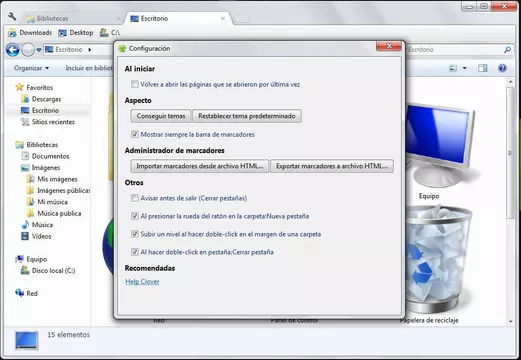Open the Desktop bookmark in bookmarks bar

[76, 33]
